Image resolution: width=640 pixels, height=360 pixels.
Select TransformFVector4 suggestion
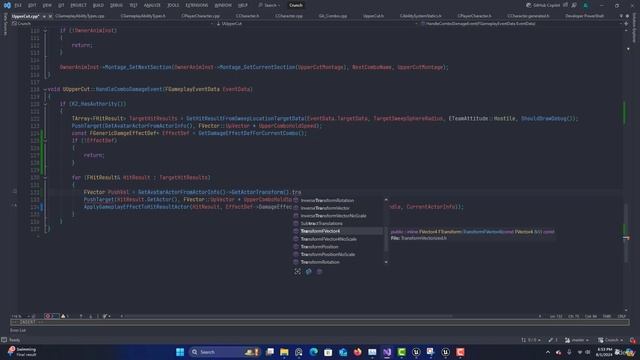(338, 231)
